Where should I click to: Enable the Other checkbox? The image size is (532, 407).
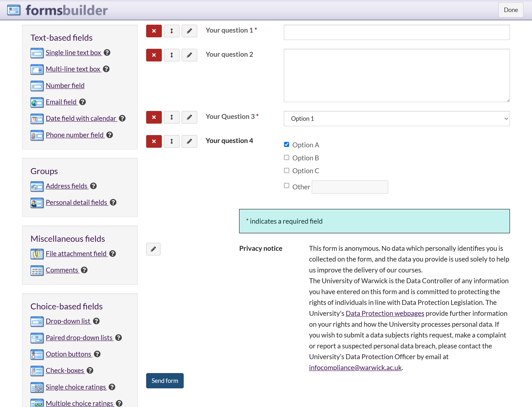tap(286, 186)
